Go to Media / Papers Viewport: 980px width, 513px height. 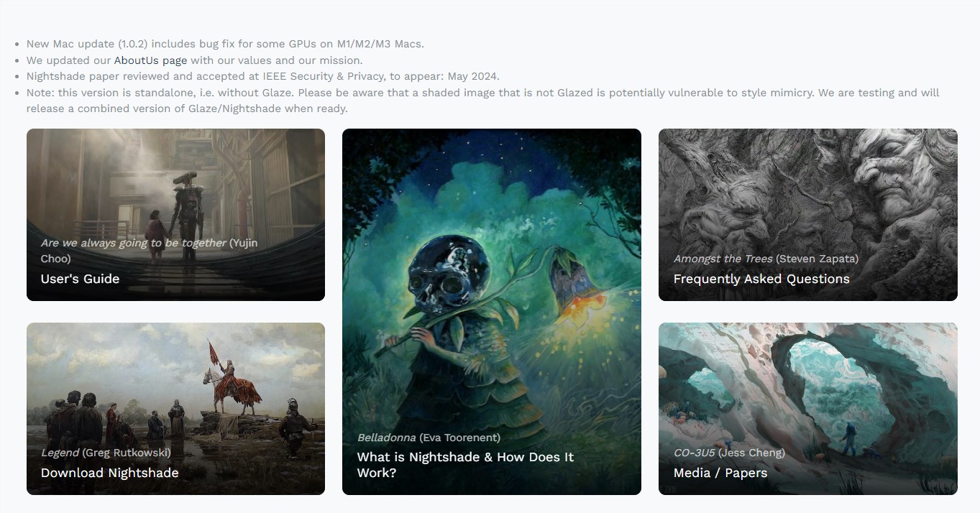coord(720,473)
